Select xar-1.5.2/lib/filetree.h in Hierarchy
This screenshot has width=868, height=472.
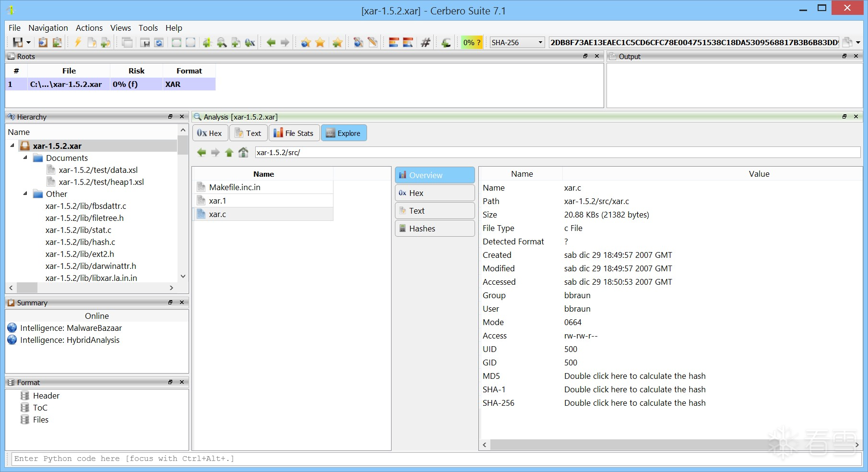coord(84,218)
